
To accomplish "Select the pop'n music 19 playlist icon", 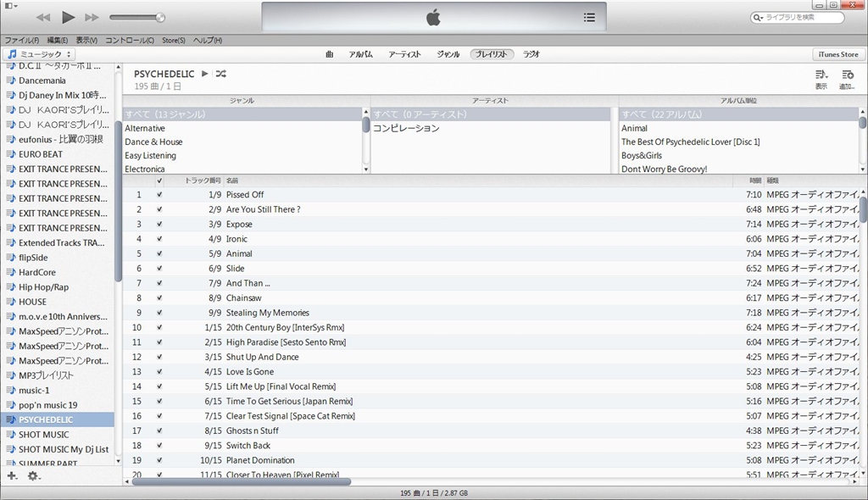I will (x=10, y=405).
